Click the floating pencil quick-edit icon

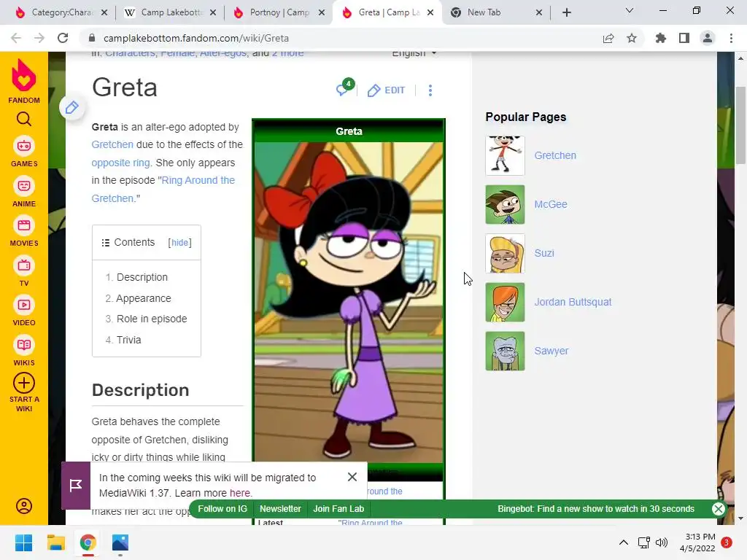click(72, 108)
